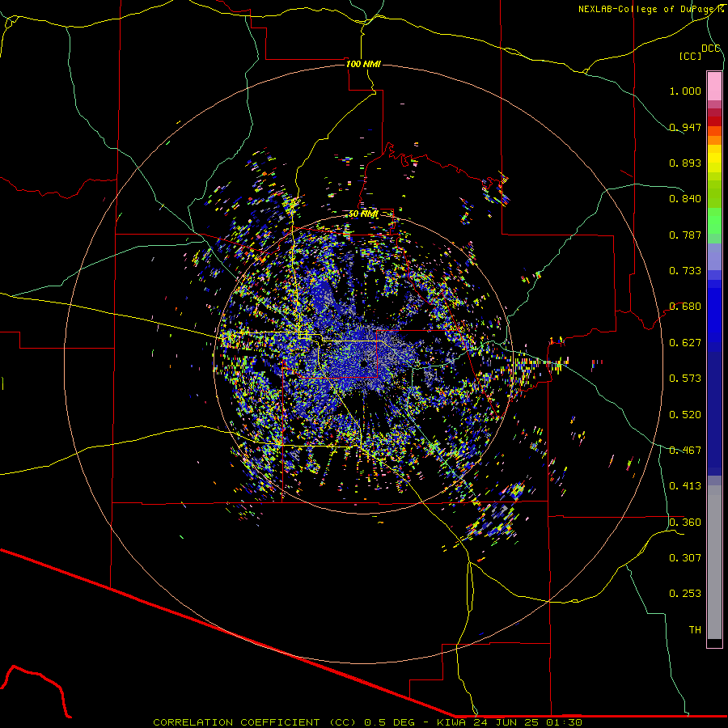Select the 0.253 legend value
728x728 pixels.
685,594
